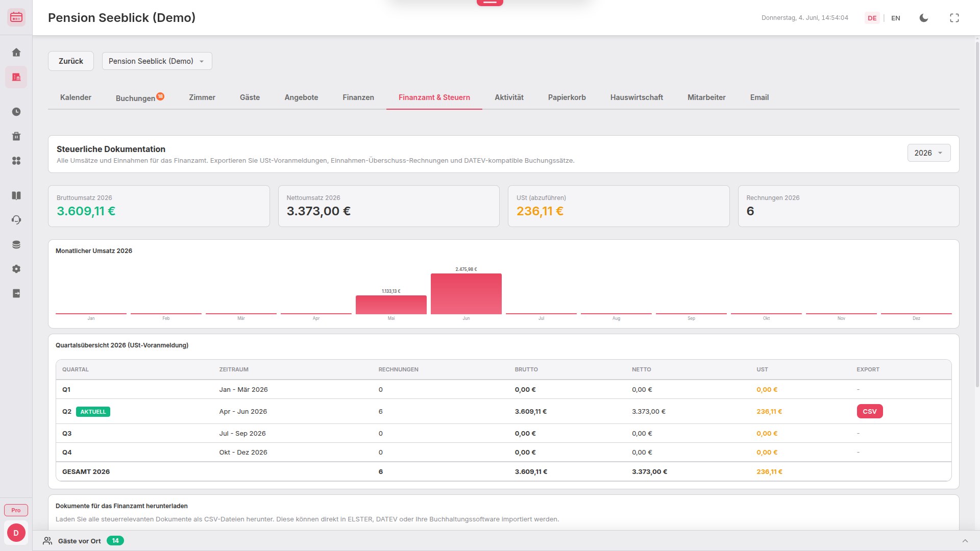Click the red D user avatar
Screen dimensions: 980x551
(16, 533)
